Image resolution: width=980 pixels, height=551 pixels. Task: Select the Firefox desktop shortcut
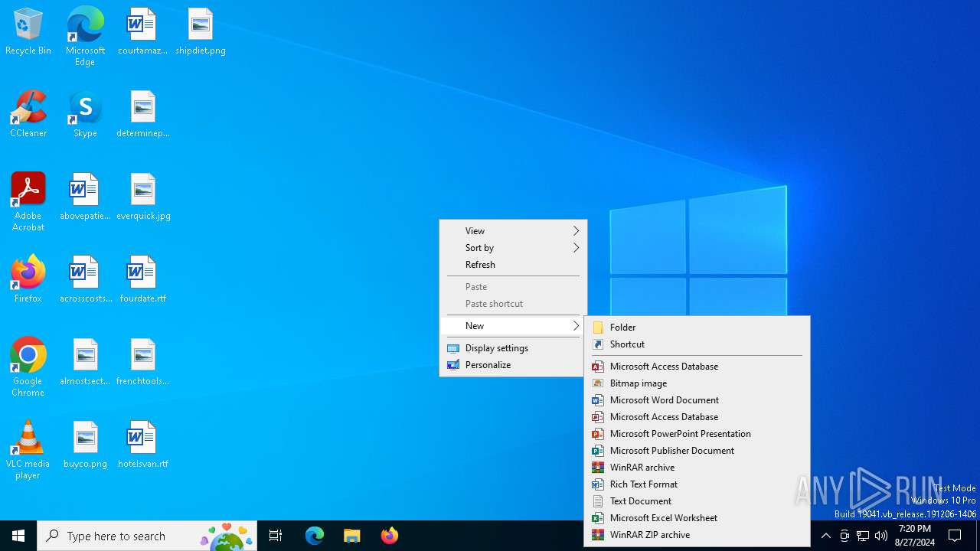click(x=28, y=280)
